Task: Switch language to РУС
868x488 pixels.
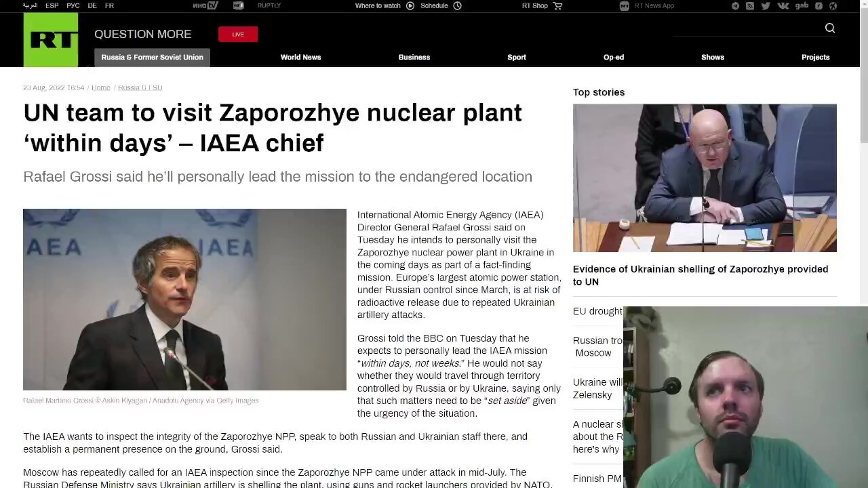Action: point(73,5)
